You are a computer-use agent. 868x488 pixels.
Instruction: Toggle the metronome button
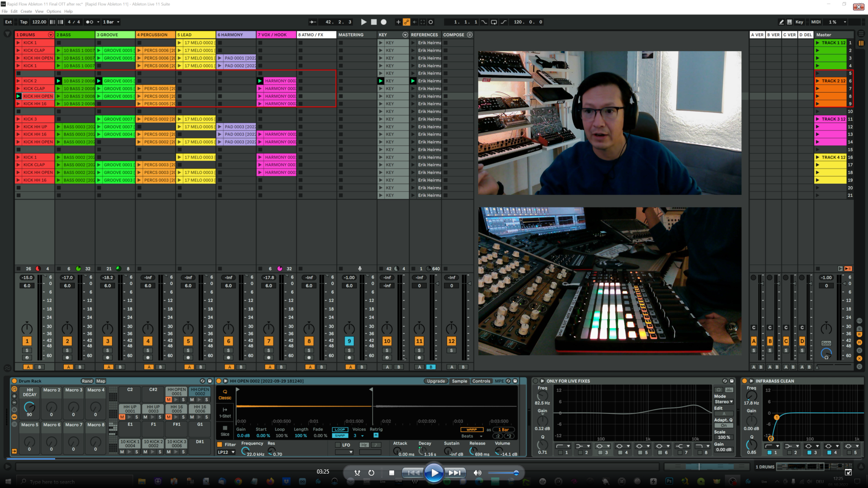90,22
